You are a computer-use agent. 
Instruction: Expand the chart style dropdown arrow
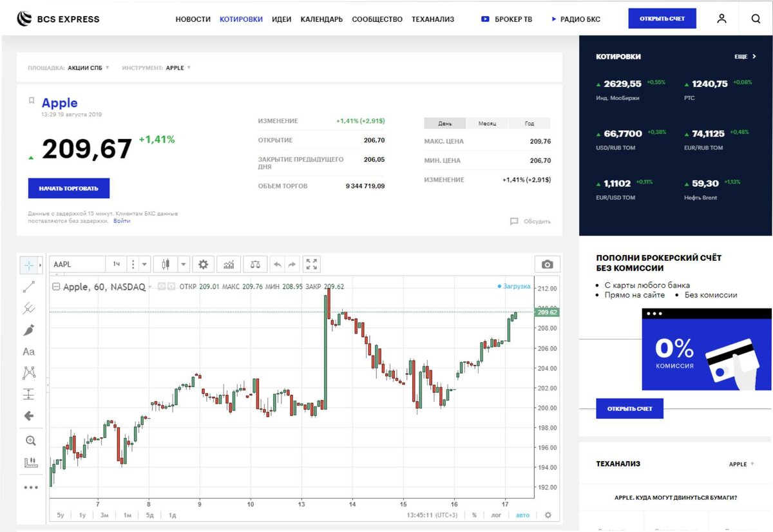[x=183, y=264]
